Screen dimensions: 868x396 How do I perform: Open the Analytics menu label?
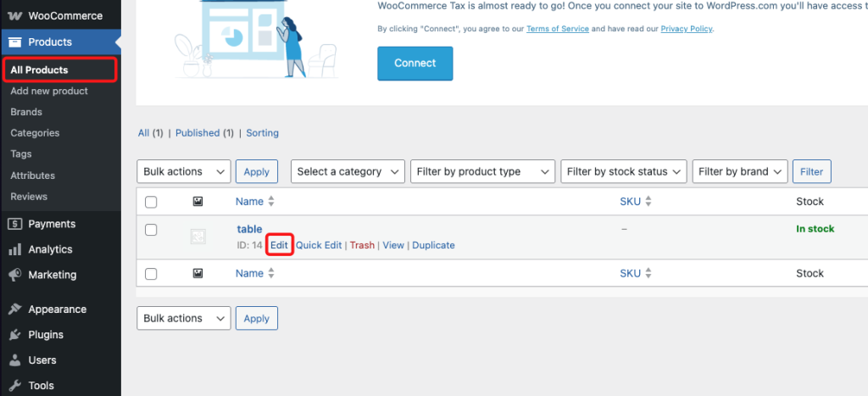pos(50,249)
